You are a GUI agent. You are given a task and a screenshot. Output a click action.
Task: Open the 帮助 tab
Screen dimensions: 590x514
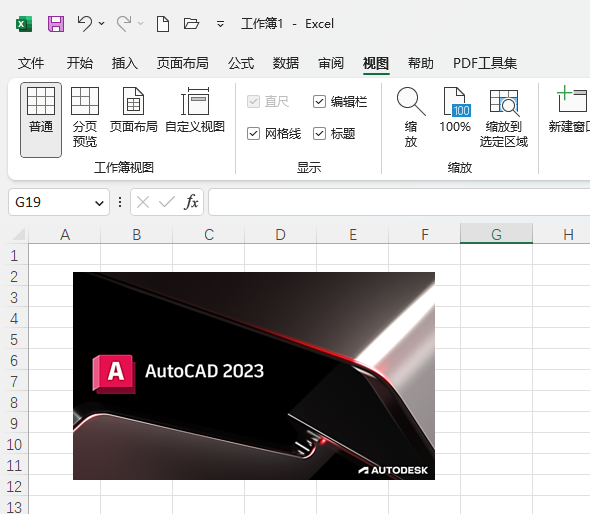tap(421, 63)
